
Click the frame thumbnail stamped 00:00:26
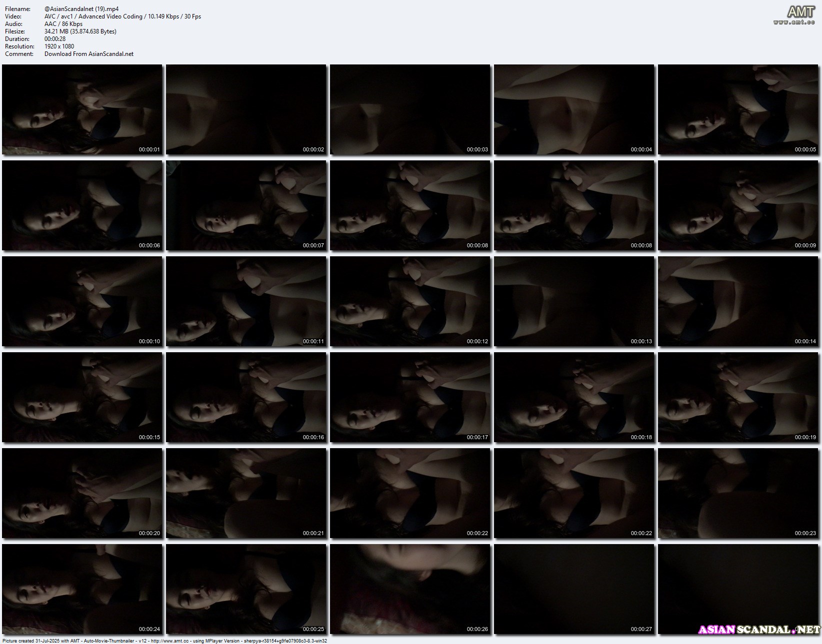[x=410, y=589]
